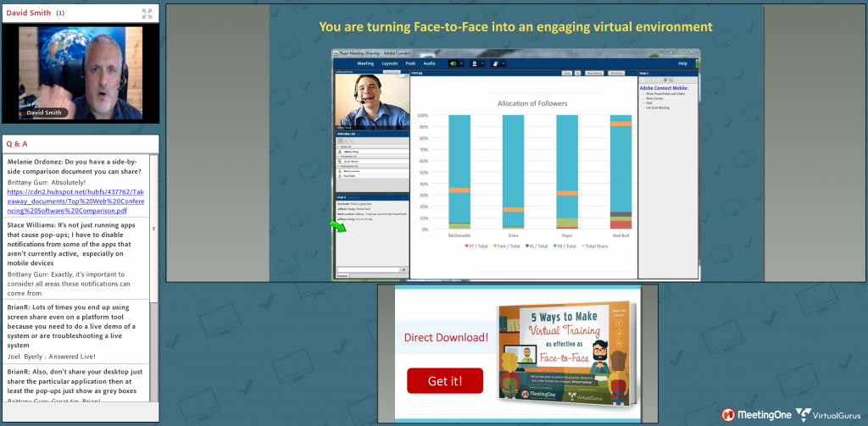The height and width of the screenshot is (426, 868).
Task: Expand the speaker options dropdown arrow
Action: [462, 64]
